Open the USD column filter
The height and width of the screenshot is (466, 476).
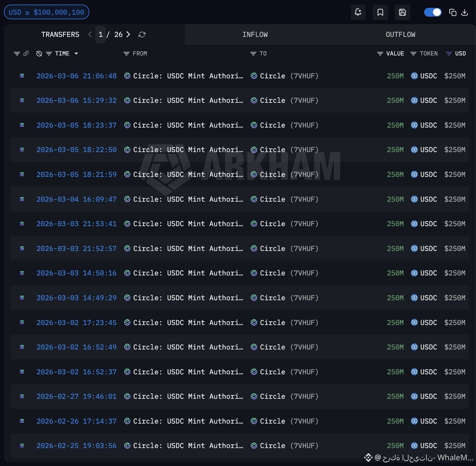tap(449, 54)
